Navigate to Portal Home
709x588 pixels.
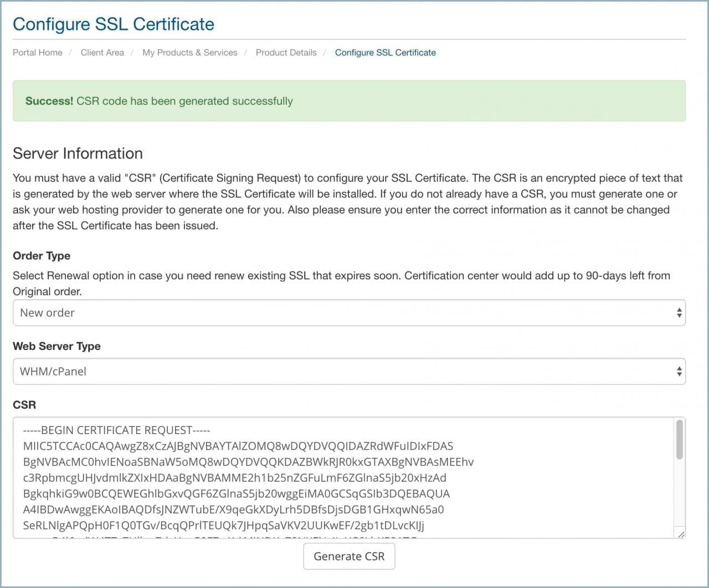point(37,52)
